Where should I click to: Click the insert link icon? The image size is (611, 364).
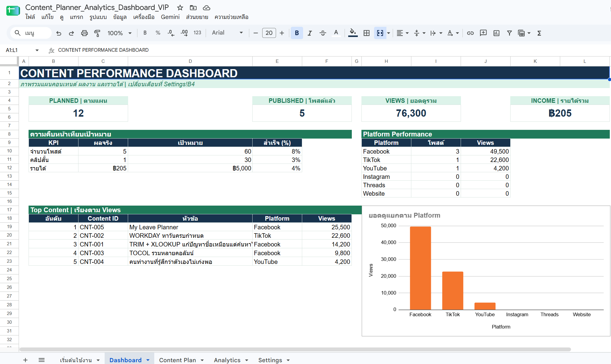point(470,33)
